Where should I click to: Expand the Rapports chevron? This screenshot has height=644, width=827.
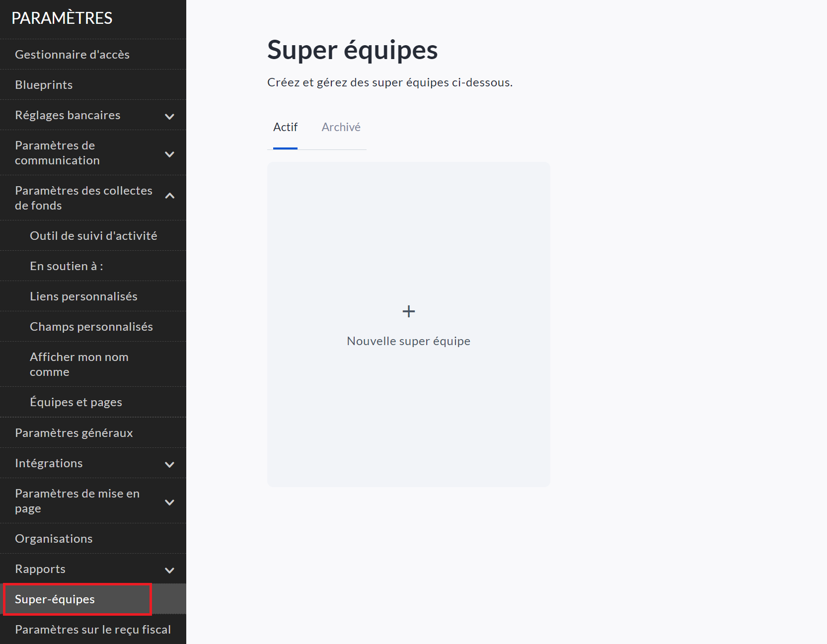(169, 570)
